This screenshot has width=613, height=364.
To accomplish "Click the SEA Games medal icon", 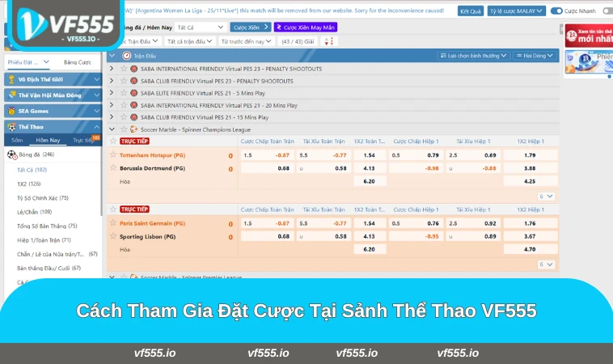I will coord(12,111).
